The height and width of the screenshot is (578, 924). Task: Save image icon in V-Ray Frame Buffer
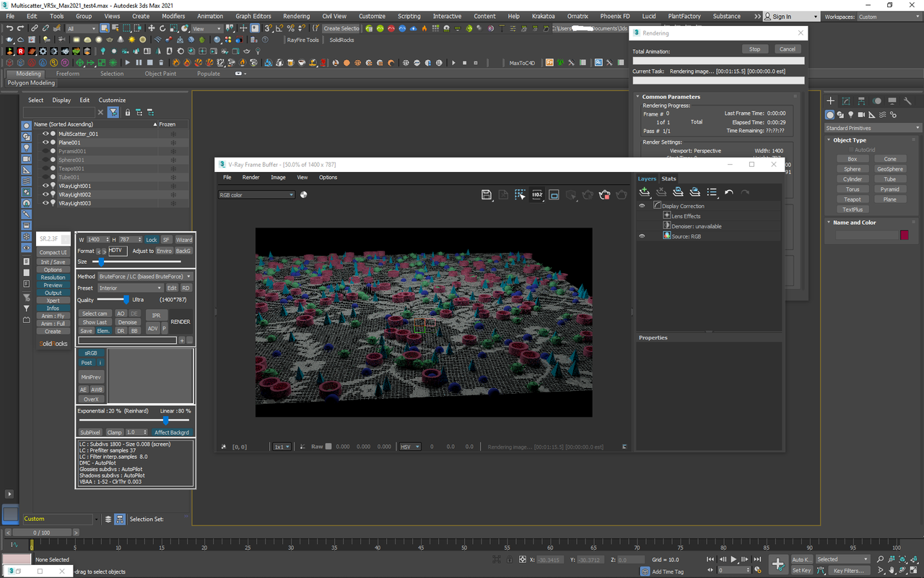tap(487, 194)
